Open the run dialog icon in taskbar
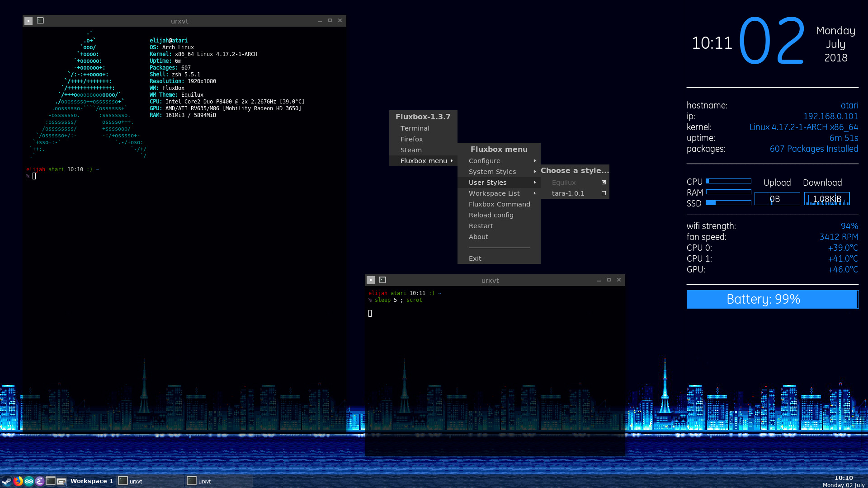Viewport: 868px width, 488px height. [x=61, y=481]
